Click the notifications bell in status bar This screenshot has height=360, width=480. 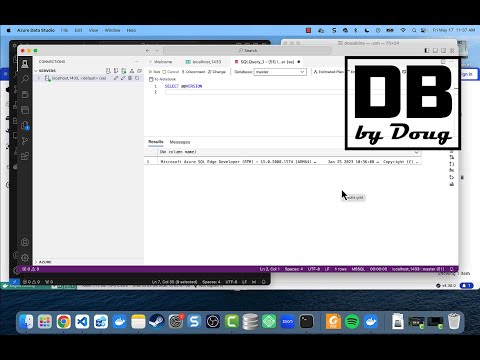coord(452,269)
